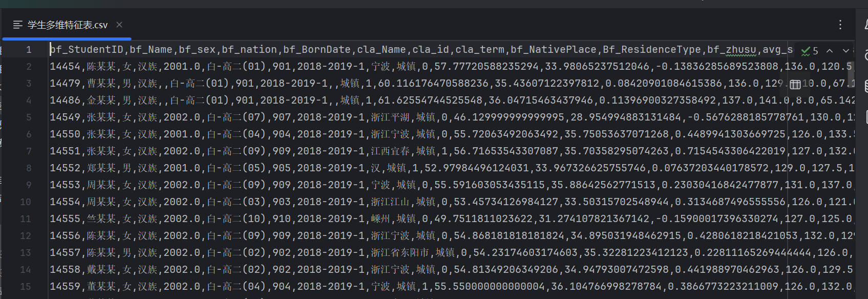Image resolution: width=868 pixels, height=299 pixels.
Task: Click student ID 14479
Action: pos(65,84)
